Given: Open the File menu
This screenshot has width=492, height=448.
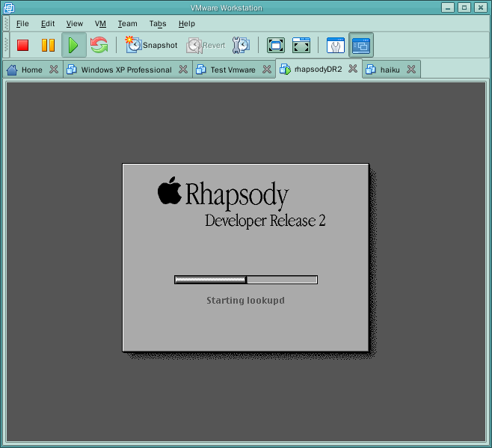Looking at the screenshot, I should coord(22,23).
